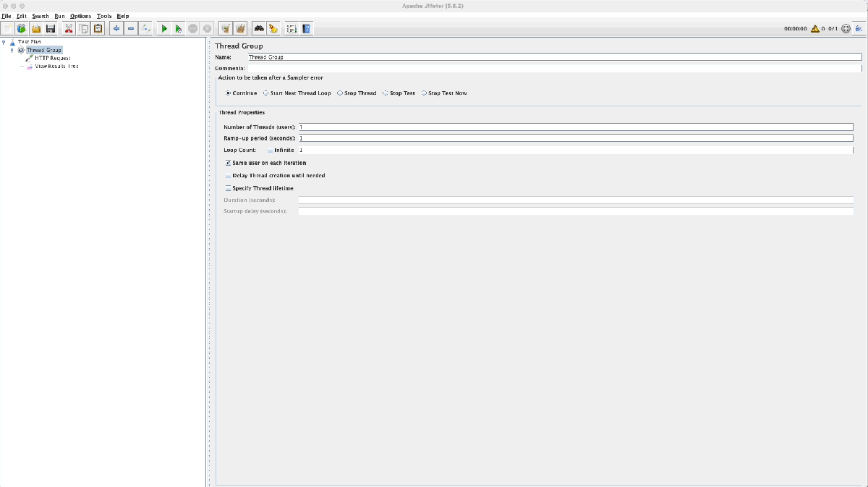The image size is (868, 487).
Task: Click the Toggle enable/disable toolbar icon
Action: coord(146,28)
